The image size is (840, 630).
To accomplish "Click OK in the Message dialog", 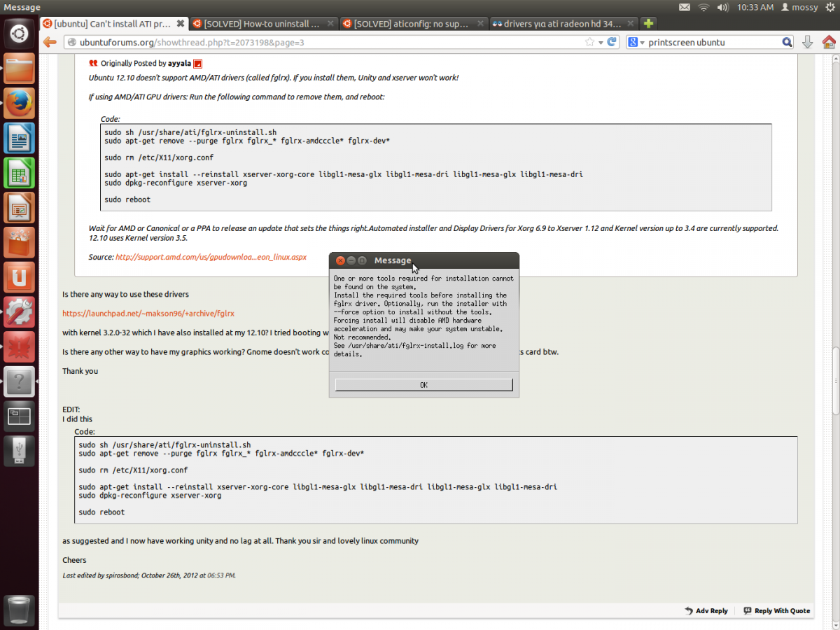I will click(x=423, y=385).
